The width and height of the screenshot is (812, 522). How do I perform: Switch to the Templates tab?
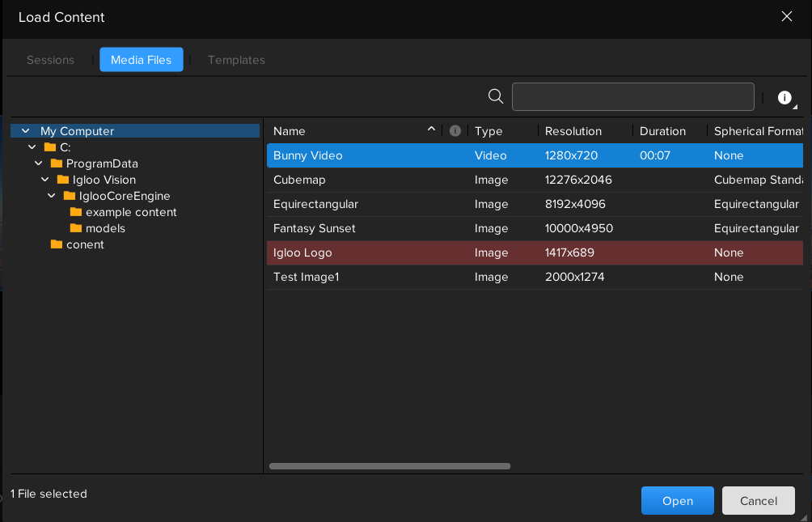pyautogui.click(x=236, y=60)
